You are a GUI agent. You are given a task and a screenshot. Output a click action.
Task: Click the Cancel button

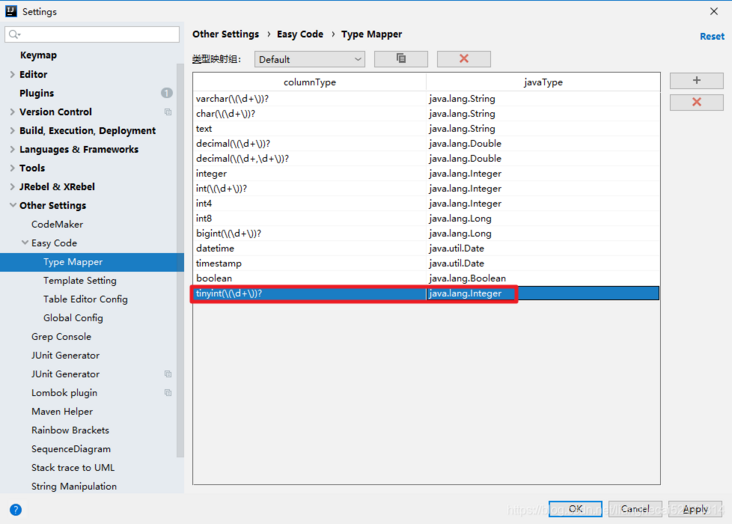tap(635, 509)
